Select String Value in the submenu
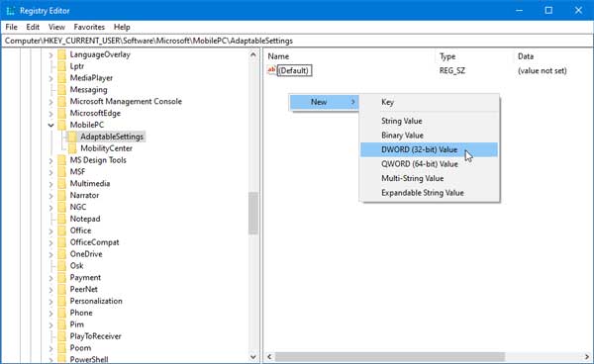Viewport: 594px width, 364px height. [429, 121]
